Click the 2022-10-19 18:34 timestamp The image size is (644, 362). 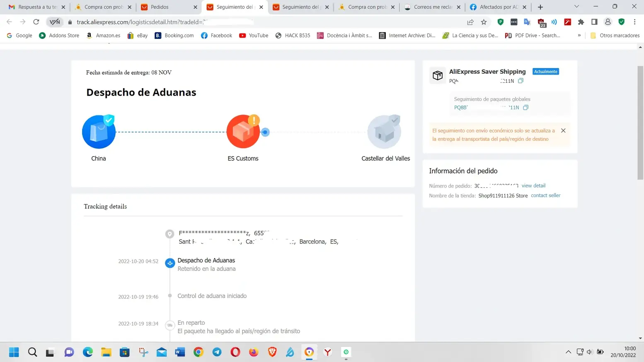(x=138, y=324)
